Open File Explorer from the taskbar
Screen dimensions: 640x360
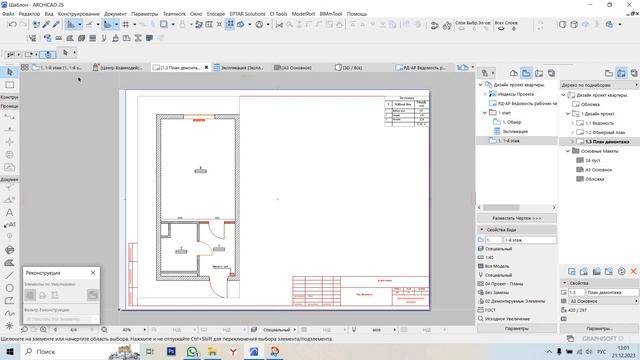tap(212, 351)
